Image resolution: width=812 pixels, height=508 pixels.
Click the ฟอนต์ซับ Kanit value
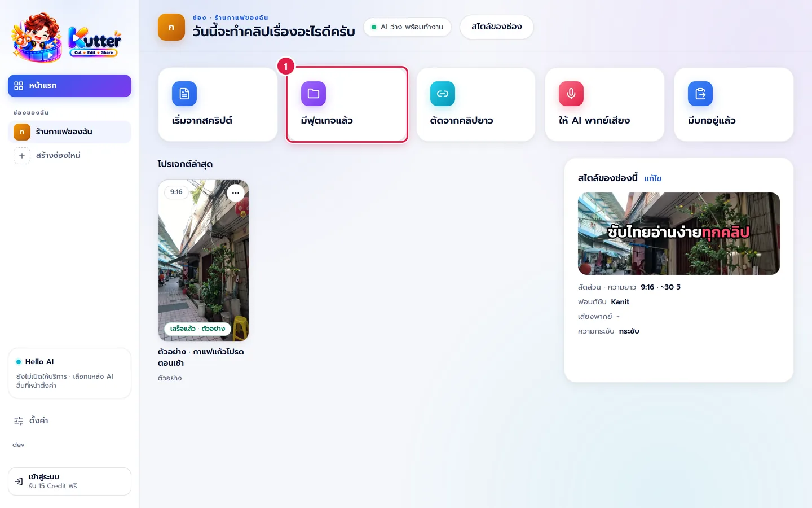pyautogui.click(x=620, y=302)
